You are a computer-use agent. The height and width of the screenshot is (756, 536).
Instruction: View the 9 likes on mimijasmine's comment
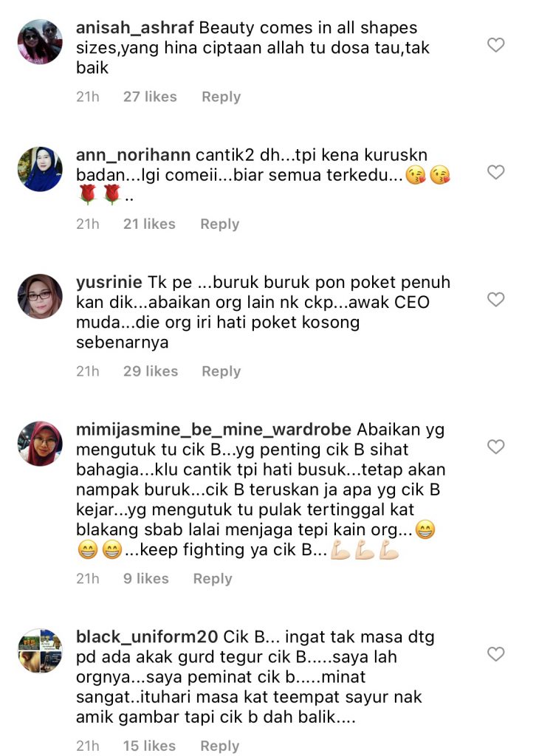146,579
